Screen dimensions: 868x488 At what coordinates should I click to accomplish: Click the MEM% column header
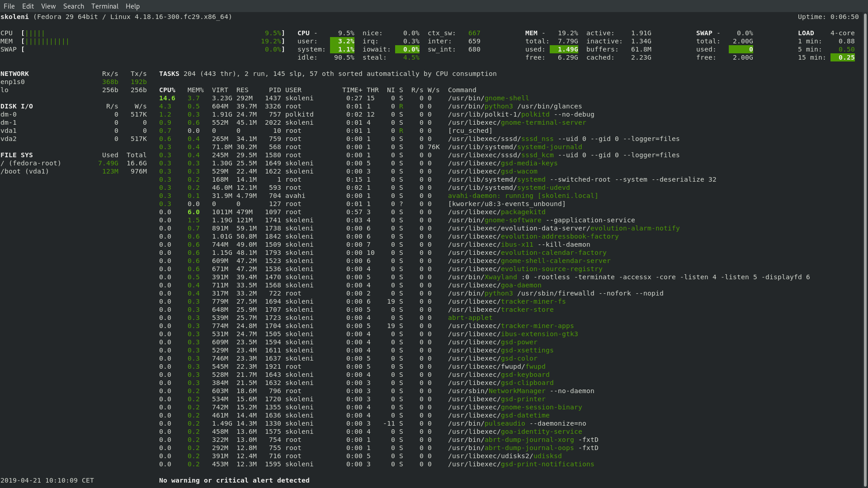click(x=195, y=90)
